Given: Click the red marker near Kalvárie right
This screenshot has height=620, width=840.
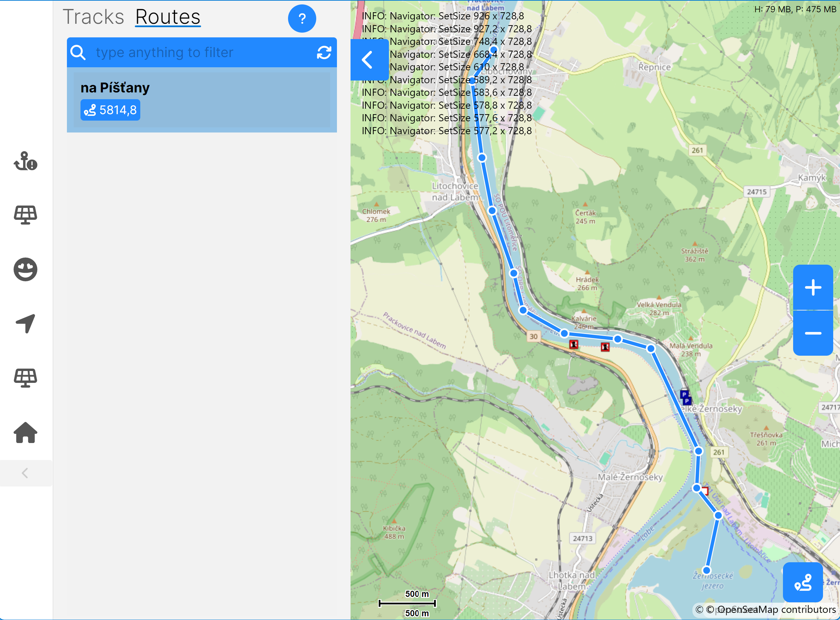Looking at the screenshot, I should pos(605,347).
